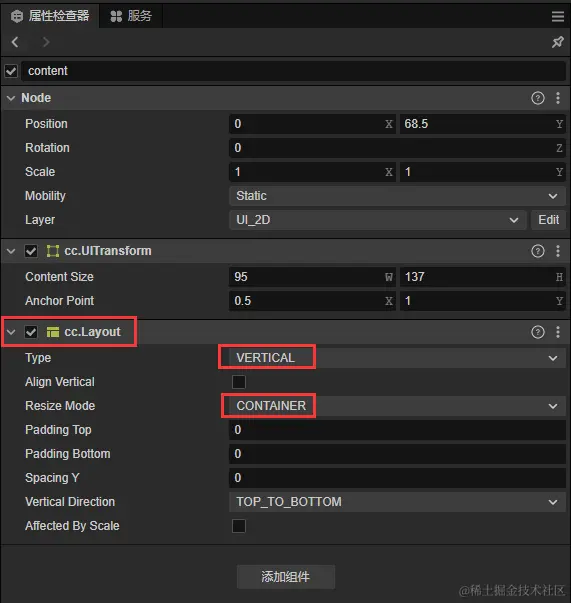Click the Rotation Z field

(397, 148)
